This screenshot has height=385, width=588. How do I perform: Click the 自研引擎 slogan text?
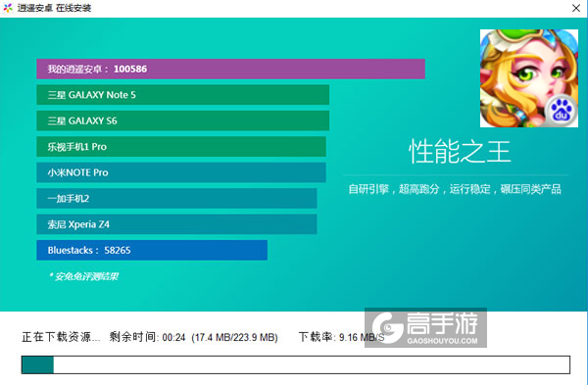pos(455,189)
